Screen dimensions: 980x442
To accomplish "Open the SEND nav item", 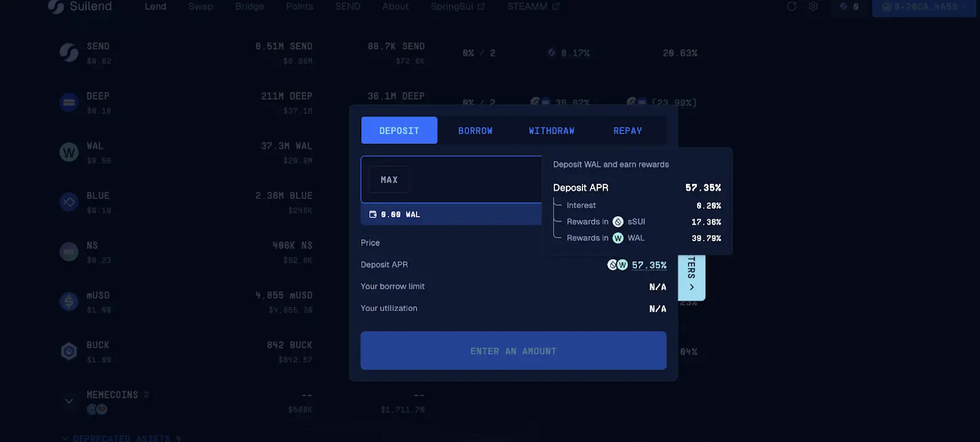I will point(348,6).
